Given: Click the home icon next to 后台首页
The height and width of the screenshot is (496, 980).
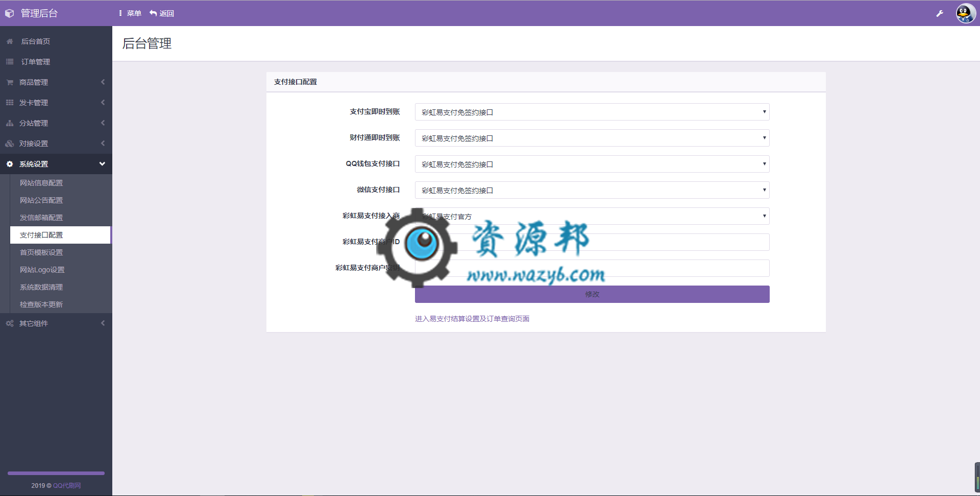Looking at the screenshot, I should click(10, 41).
